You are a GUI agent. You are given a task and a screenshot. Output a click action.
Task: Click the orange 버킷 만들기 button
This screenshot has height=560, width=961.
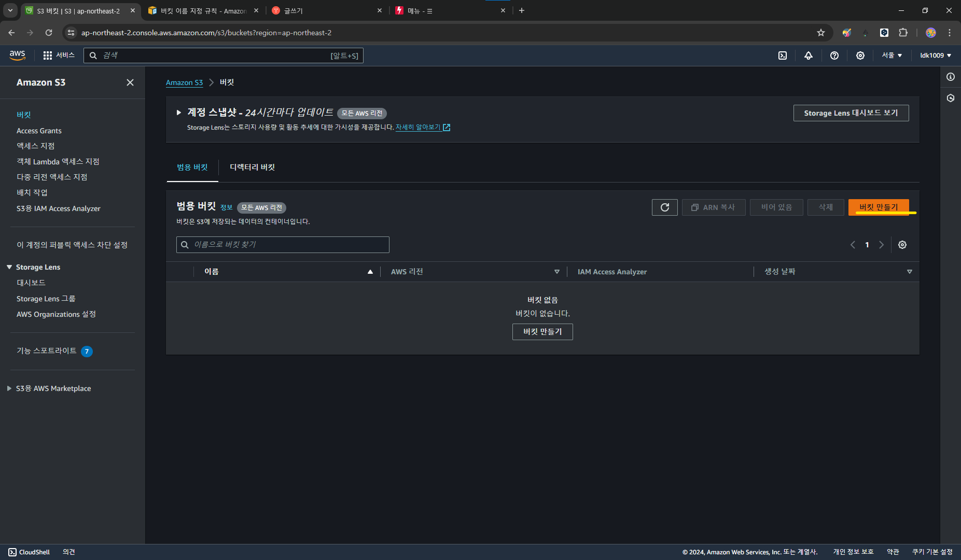(x=879, y=207)
